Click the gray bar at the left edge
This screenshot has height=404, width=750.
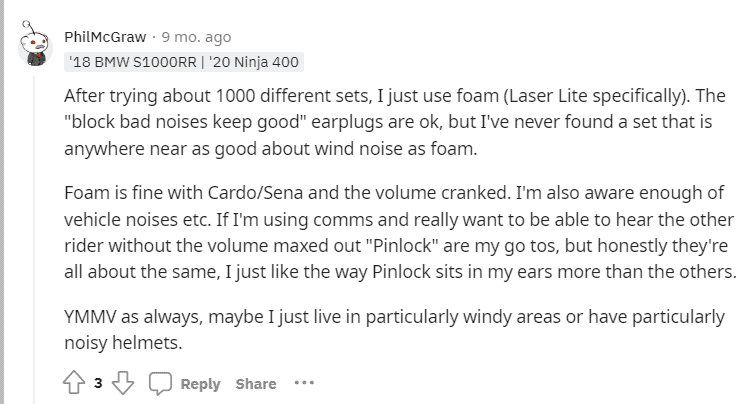click(2, 202)
